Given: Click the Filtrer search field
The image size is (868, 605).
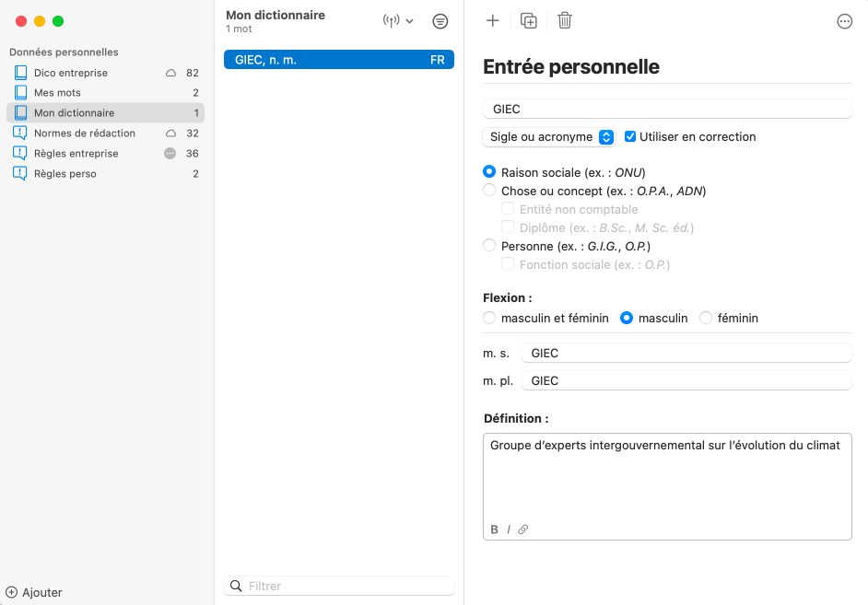Looking at the screenshot, I should 346,586.
